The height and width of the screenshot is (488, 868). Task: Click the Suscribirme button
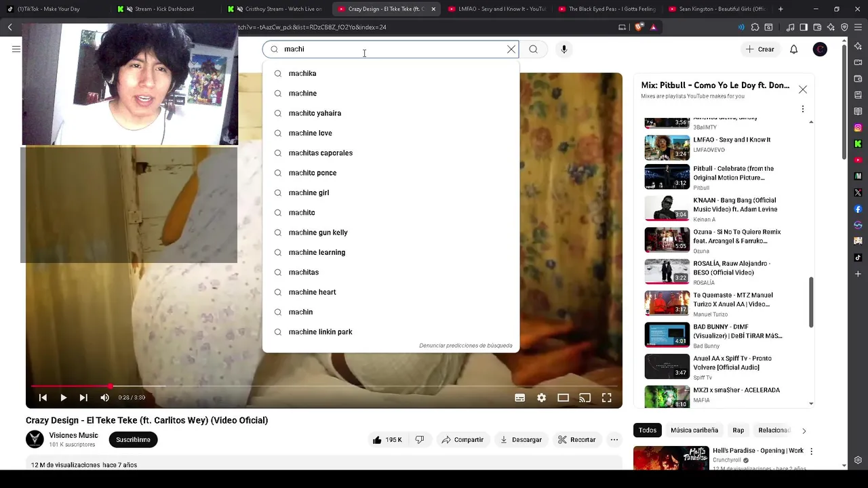click(133, 440)
